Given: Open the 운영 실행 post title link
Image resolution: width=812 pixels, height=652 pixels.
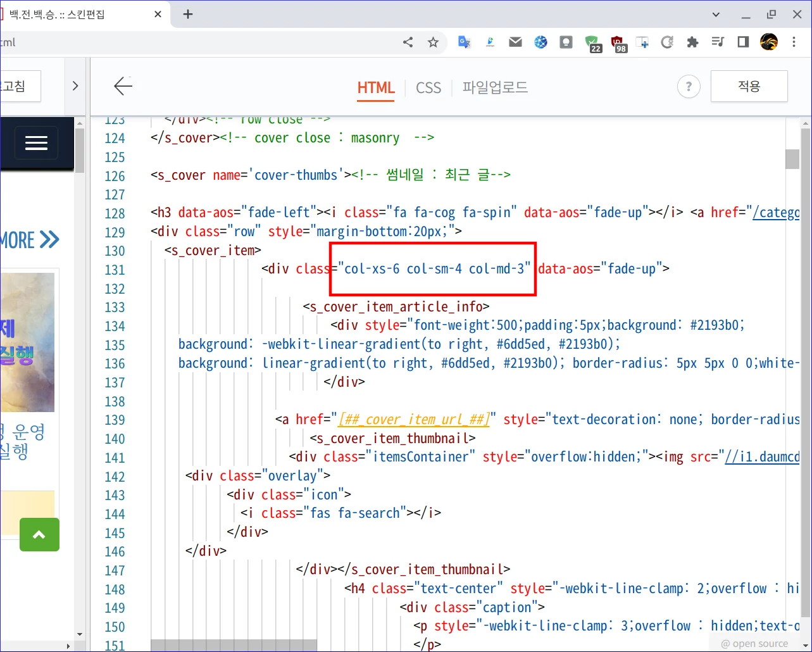Looking at the screenshot, I should 23,442.
